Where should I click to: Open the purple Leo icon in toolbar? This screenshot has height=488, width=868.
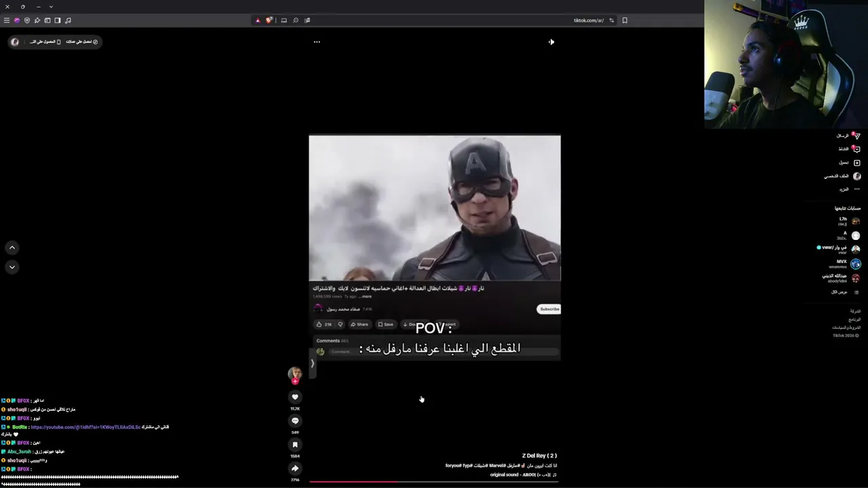(17, 20)
